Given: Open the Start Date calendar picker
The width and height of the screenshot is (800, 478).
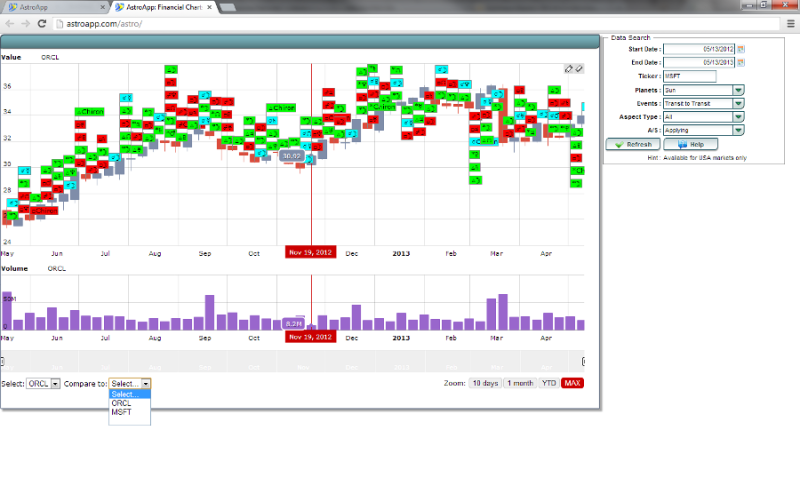Looking at the screenshot, I should pyautogui.click(x=741, y=48).
